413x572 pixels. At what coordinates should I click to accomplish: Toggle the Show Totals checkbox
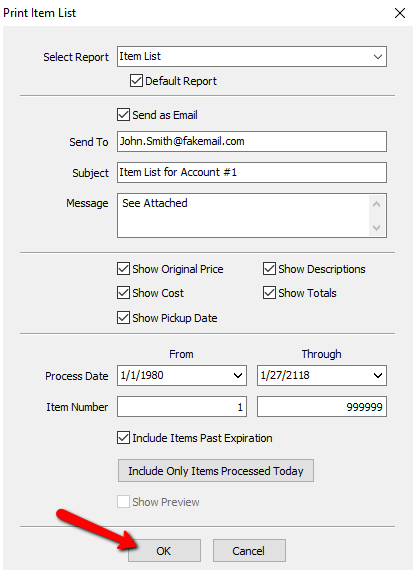tap(269, 293)
